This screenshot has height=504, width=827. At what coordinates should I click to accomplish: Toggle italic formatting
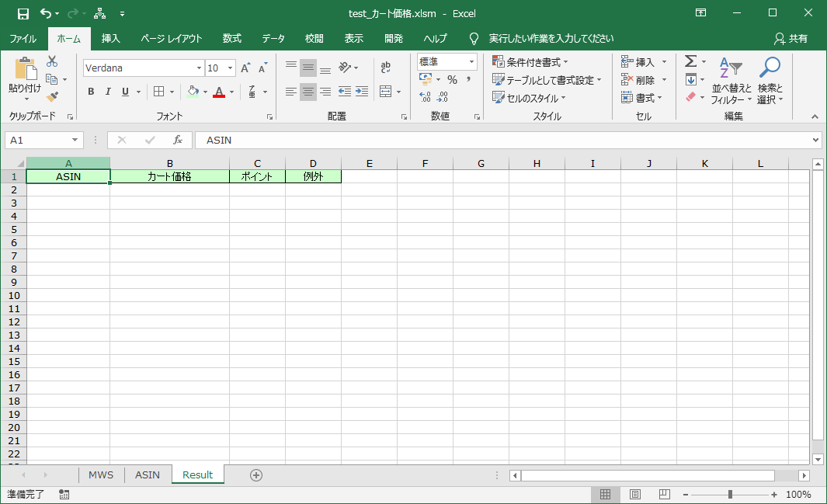108,92
